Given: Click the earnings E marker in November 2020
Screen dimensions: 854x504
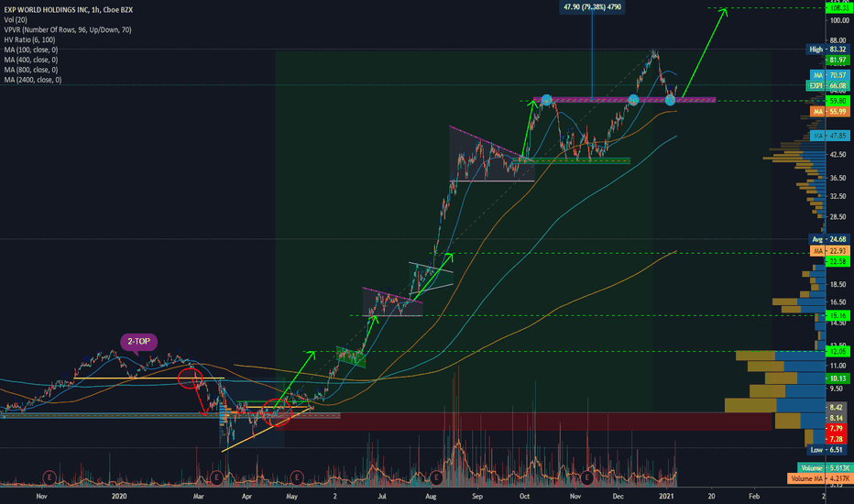Looking at the screenshot, I should (x=586, y=477).
